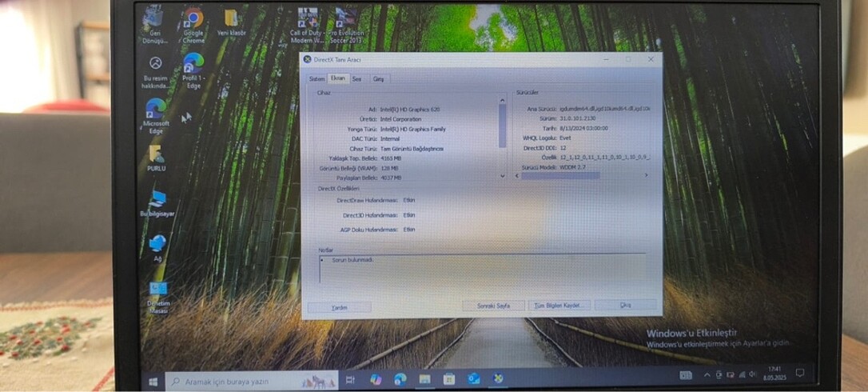This screenshot has height=392, width=868.
Task: Click the DirectX Tanı Aracı taskbar icon
Action: coord(498,378)
